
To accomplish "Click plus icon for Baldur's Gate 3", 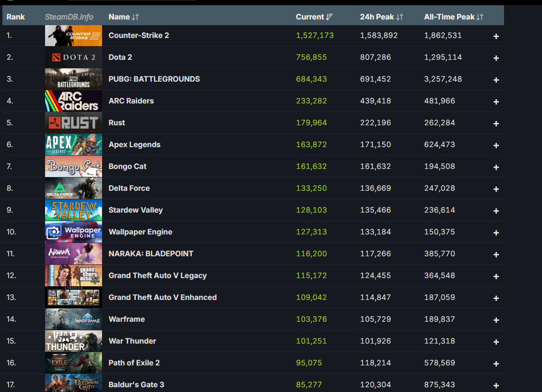I will (496, 385).
